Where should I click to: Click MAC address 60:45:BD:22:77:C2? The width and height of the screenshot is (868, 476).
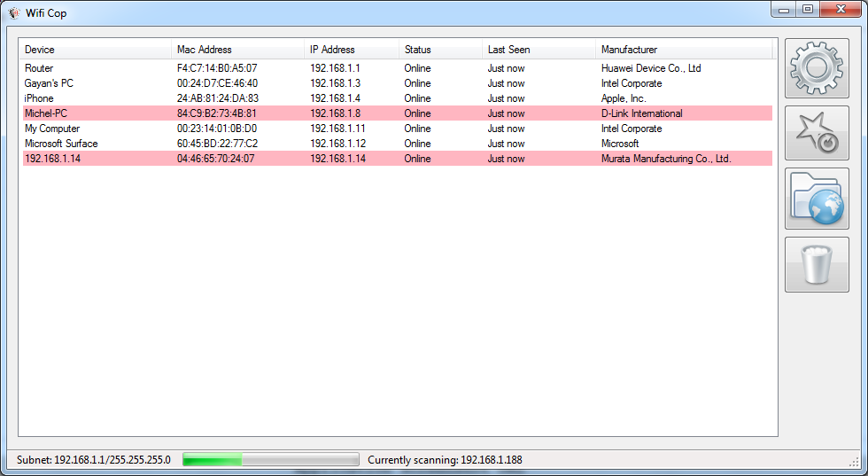[217, 143]
